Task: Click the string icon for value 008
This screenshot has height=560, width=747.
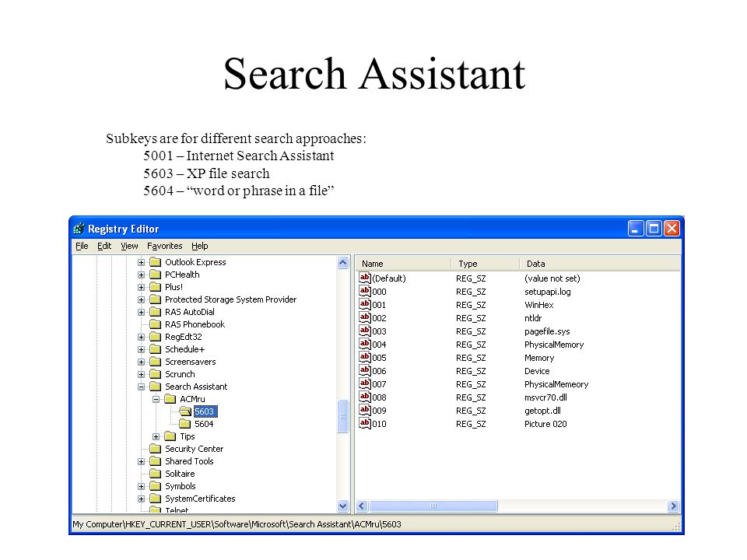Action: 365,397
